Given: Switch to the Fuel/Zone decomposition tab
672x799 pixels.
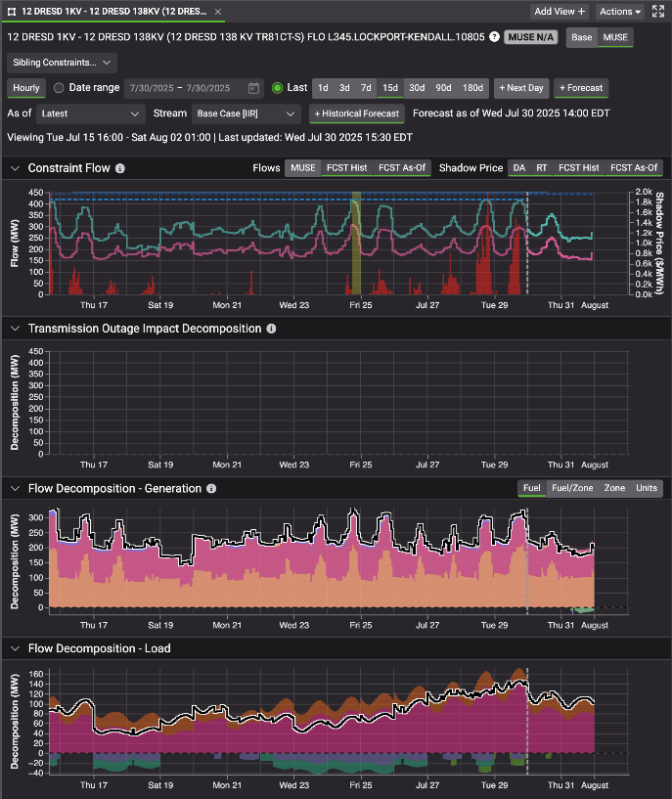Looking at the screenshot, I should 573,488.
